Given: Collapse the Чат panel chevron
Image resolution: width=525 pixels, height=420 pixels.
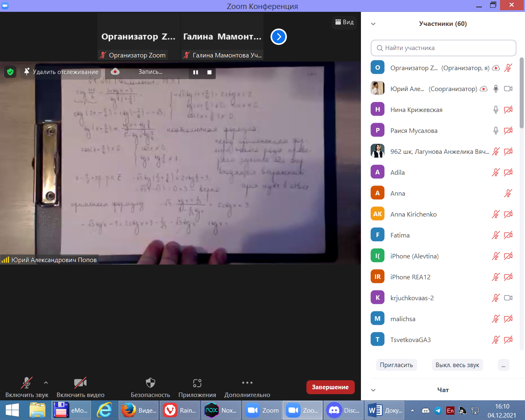Looking at the screenshot, I should click(x=373, y=390).
